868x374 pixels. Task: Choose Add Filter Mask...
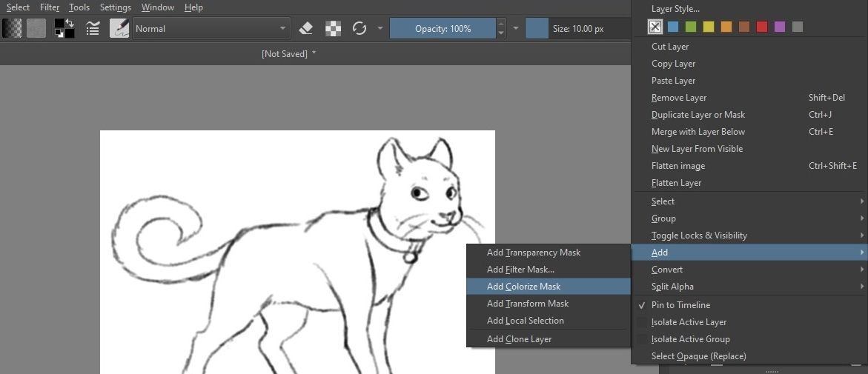[x=549, y=270]
